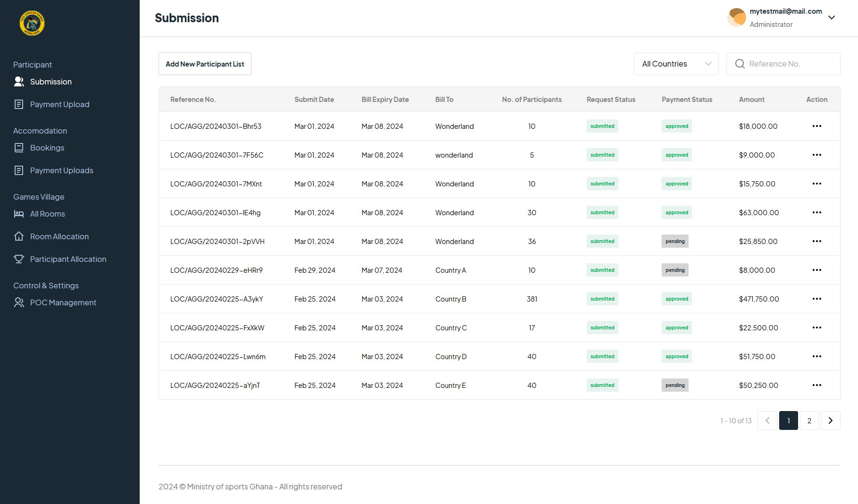Click the user avatar picture in the header

pos(737,17)
